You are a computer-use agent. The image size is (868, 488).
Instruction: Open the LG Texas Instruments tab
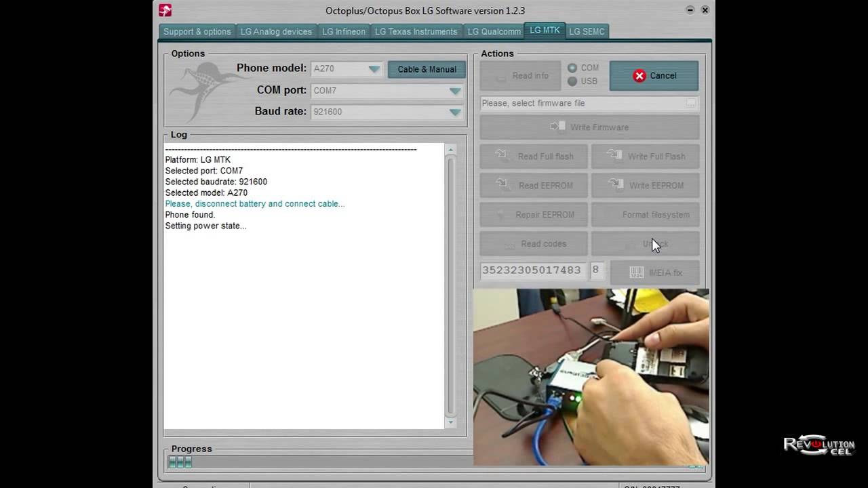pyautogui.click(x=416, y=32)
